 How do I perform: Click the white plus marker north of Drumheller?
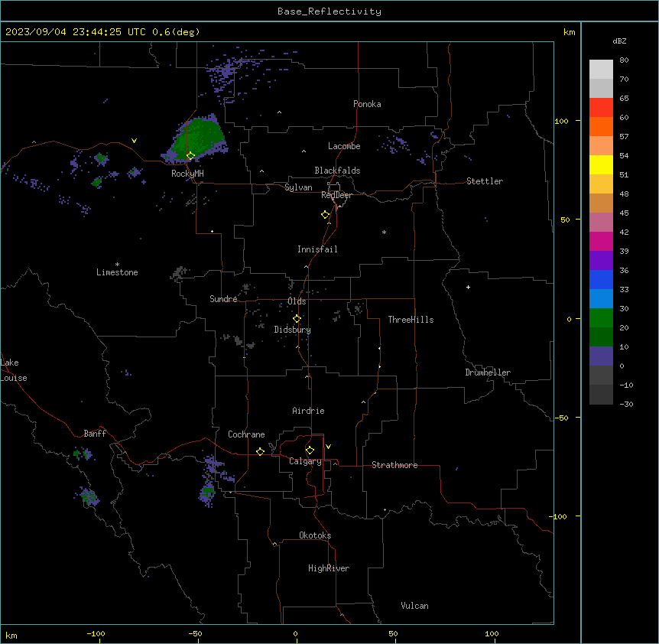pyautogui.click(x=468, y=287)
